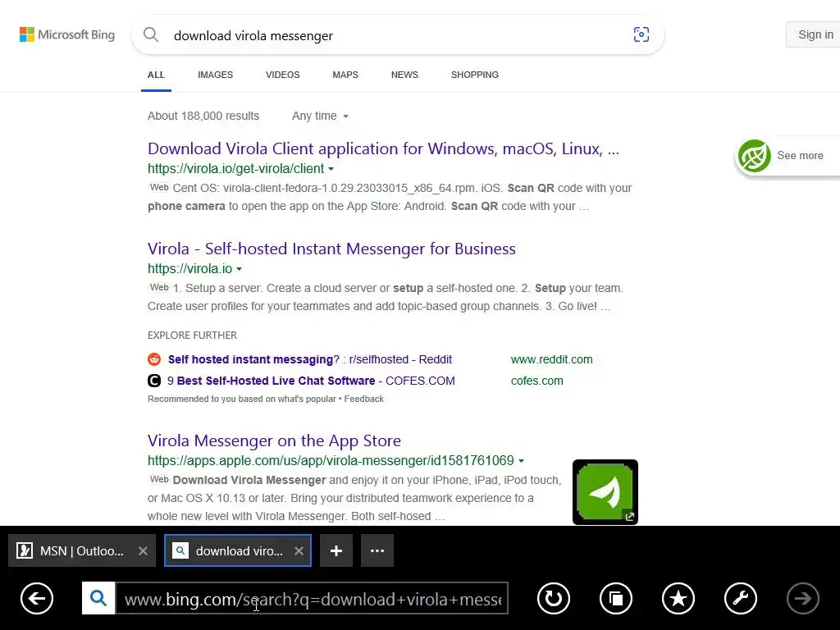Open Download Virola Client application result
The width and height of the screenshot is (840, 630).
(383, 148)
